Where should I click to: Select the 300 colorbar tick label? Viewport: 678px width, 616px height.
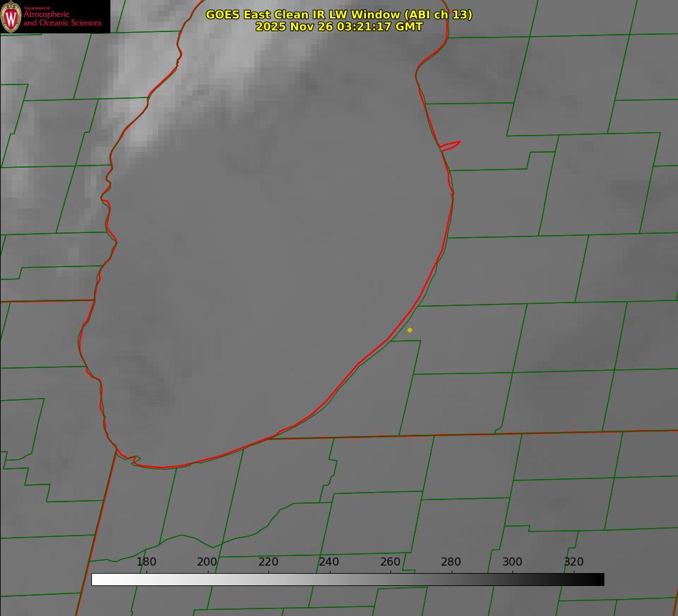coord(512,562)
